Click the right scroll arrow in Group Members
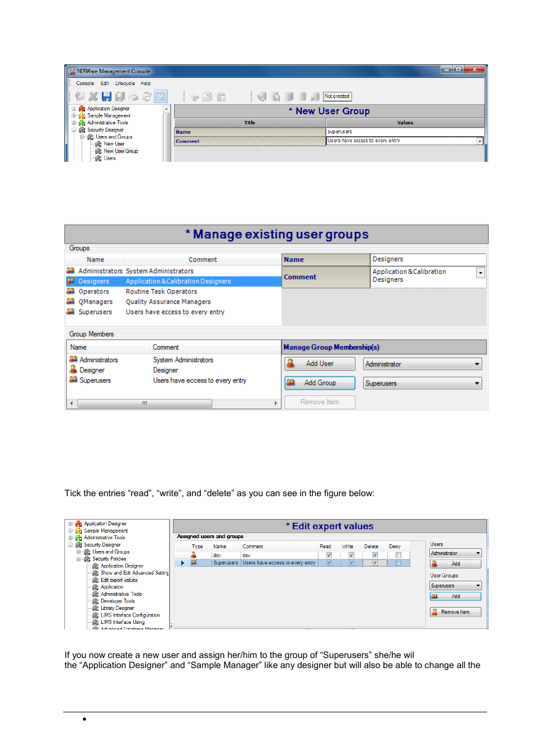534x756 pixels. tap(276, 403)
